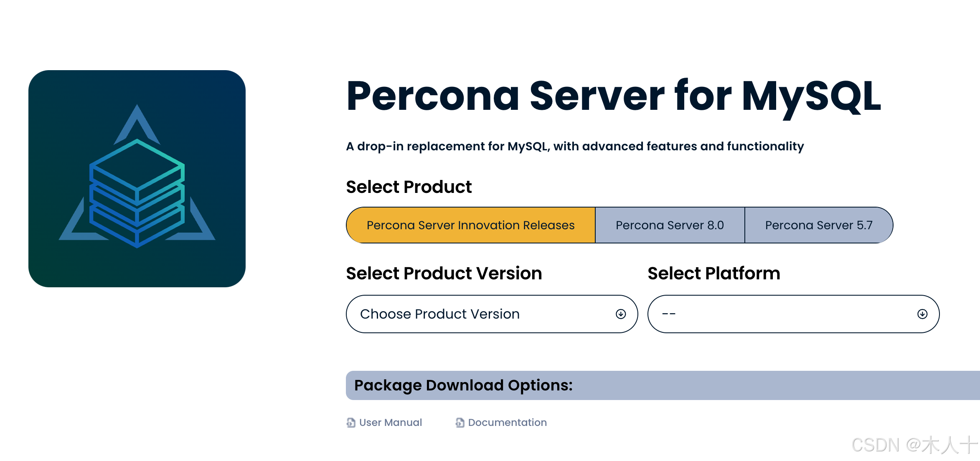
Task: Choose Percona Server Innovation Releases
Action: (470, 225)
